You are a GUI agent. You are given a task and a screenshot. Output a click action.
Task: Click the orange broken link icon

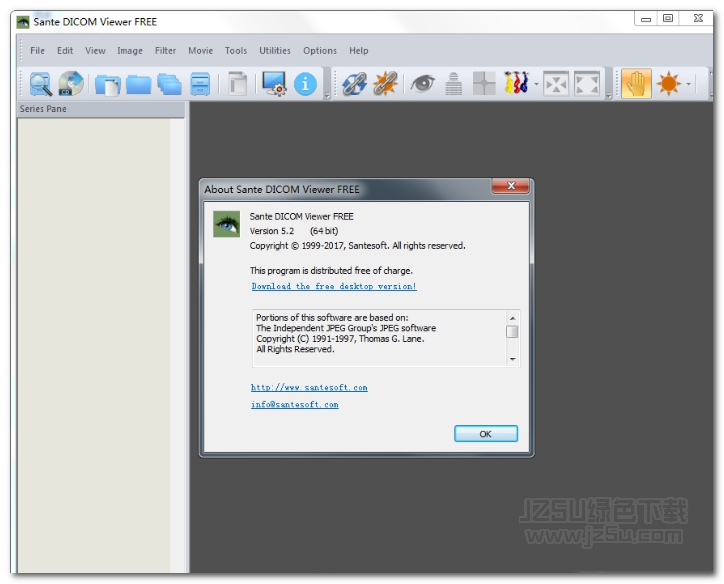pyautogui.click(x=385, y=84)
